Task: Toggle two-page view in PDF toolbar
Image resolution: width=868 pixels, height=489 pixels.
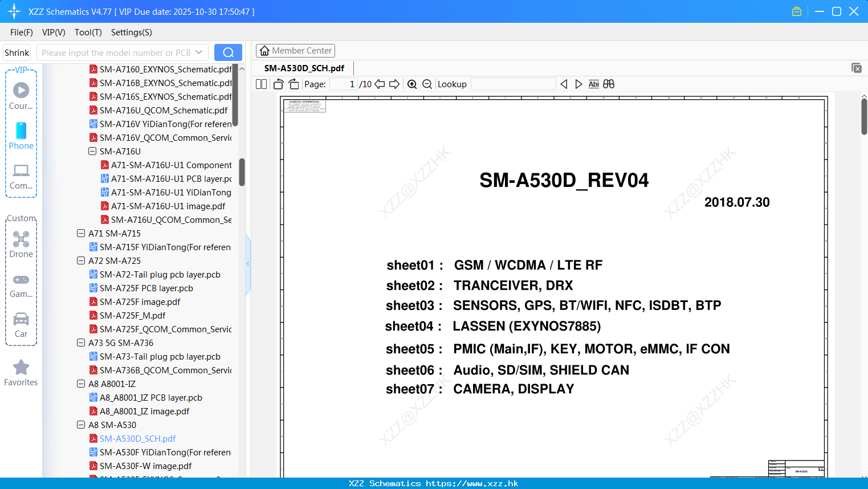Action: click(x=262, y=84)
